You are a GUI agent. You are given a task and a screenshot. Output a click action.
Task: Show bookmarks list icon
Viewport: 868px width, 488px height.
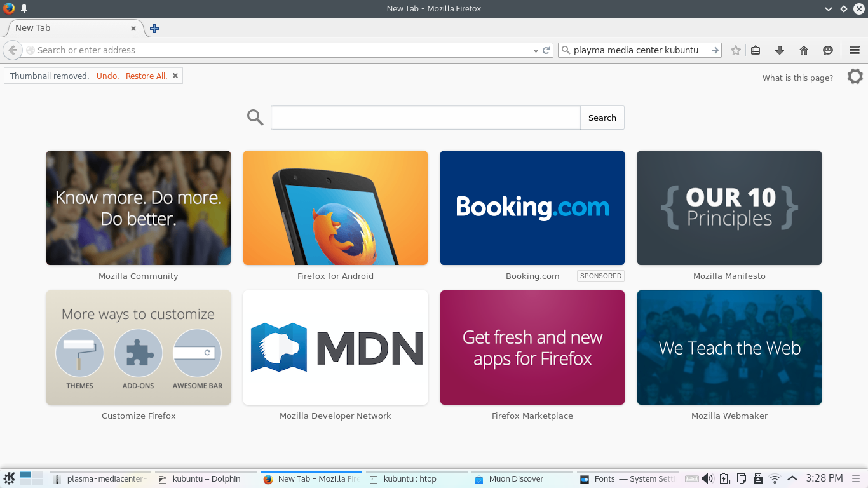click(756, 50)
